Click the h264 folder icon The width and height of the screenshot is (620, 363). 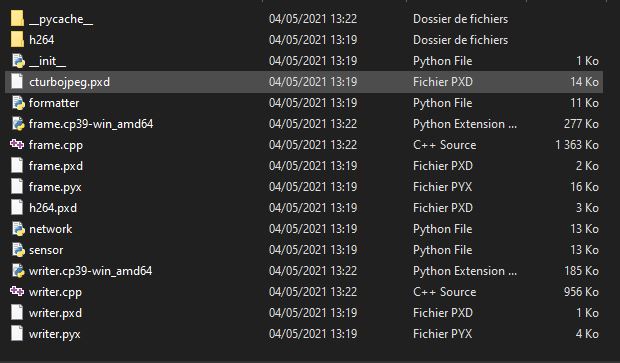point(17,40)
